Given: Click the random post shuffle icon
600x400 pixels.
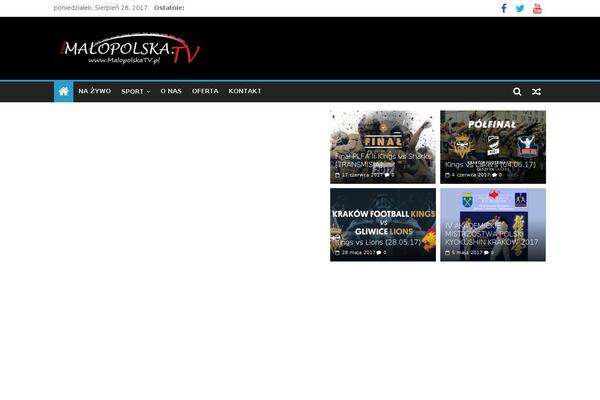Looking at the screenshot, I should point(536,91).
